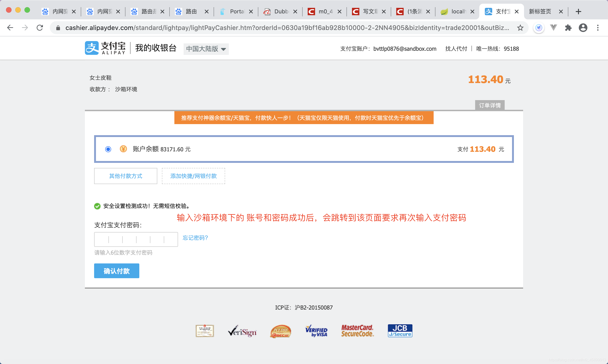This screenshot has width=608, height=364.
Task: Reload the page with the refresh icon
Action: tap(40, 28)
